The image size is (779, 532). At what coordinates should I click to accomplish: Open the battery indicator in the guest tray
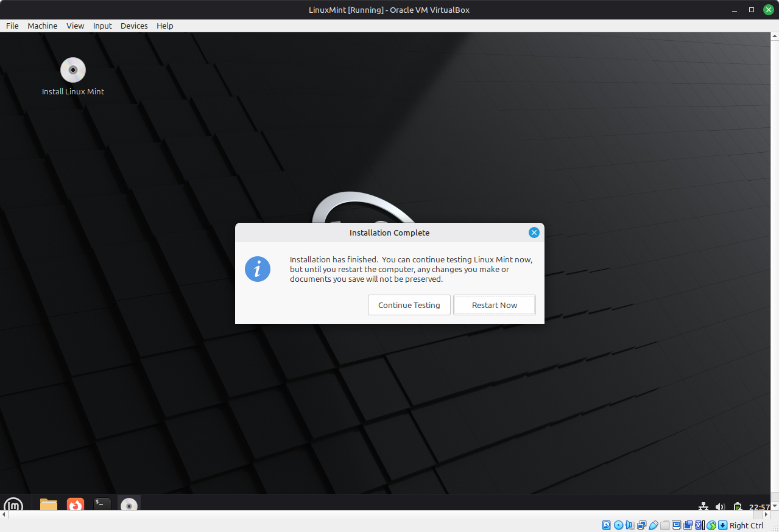(738, 506)
